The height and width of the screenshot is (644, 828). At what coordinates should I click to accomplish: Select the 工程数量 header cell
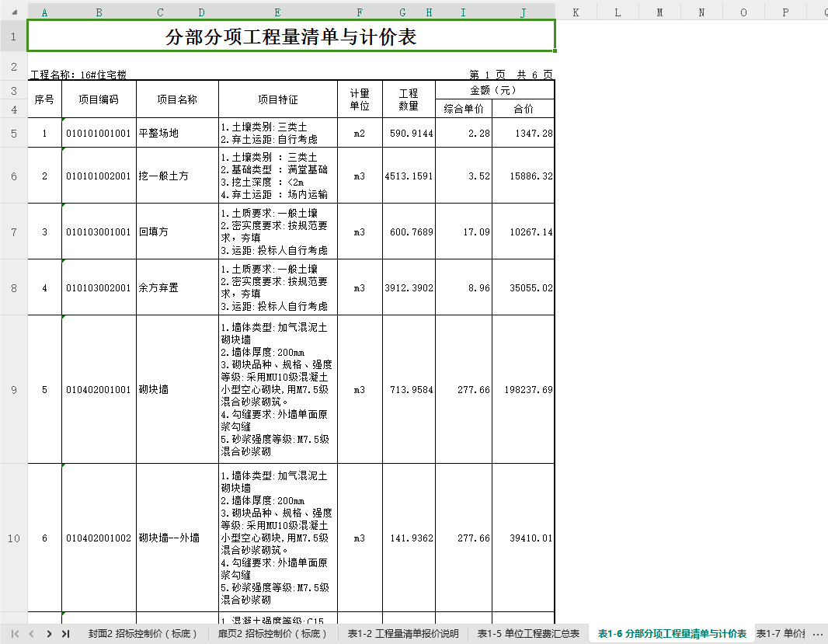tap(409, 99)
